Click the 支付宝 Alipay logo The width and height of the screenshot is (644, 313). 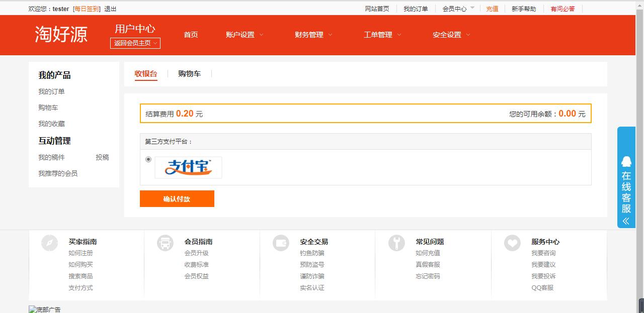point(188,168)
